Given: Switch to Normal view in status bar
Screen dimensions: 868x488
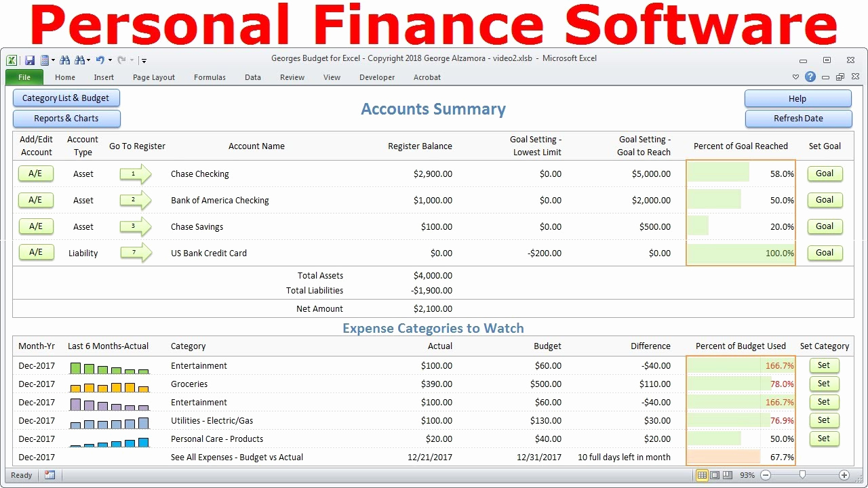Looking at the screenshot, I should click(703, 475).
